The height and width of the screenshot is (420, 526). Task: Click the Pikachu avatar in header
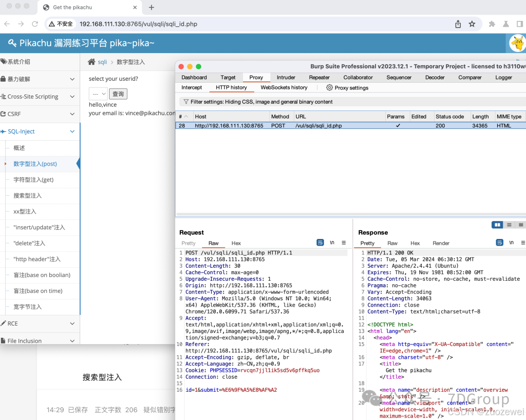pos(517,43)
